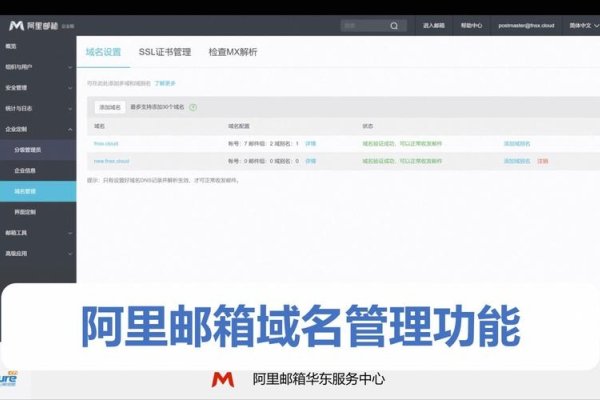
Task: Collapse the 企业定制 sidebar section
Action: (x=38, y=129)
